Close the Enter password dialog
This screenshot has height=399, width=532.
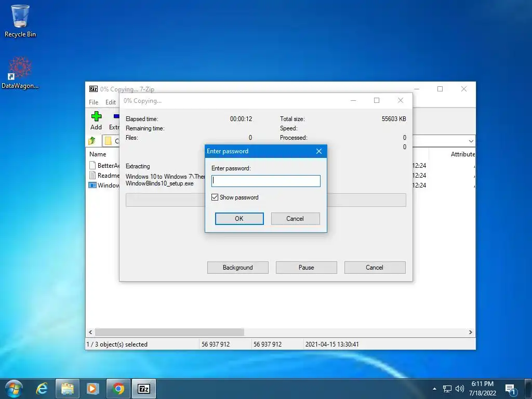318,151
